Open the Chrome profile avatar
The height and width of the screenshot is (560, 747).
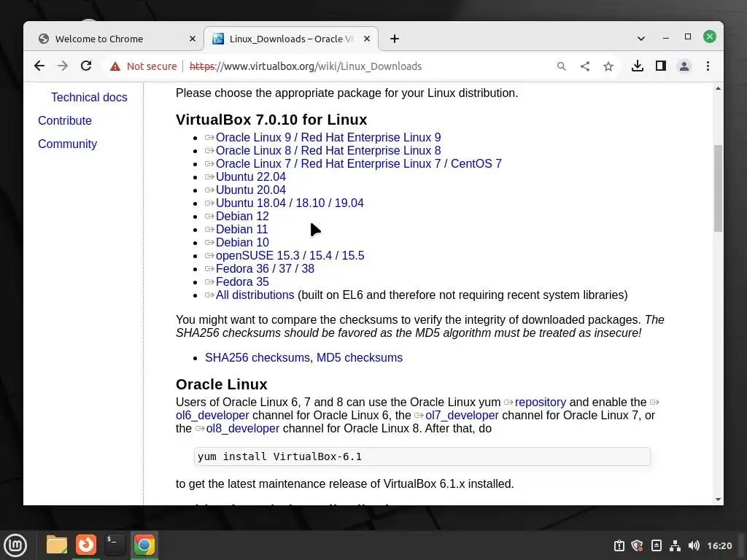pyautogui.click(x=684, y=66)
